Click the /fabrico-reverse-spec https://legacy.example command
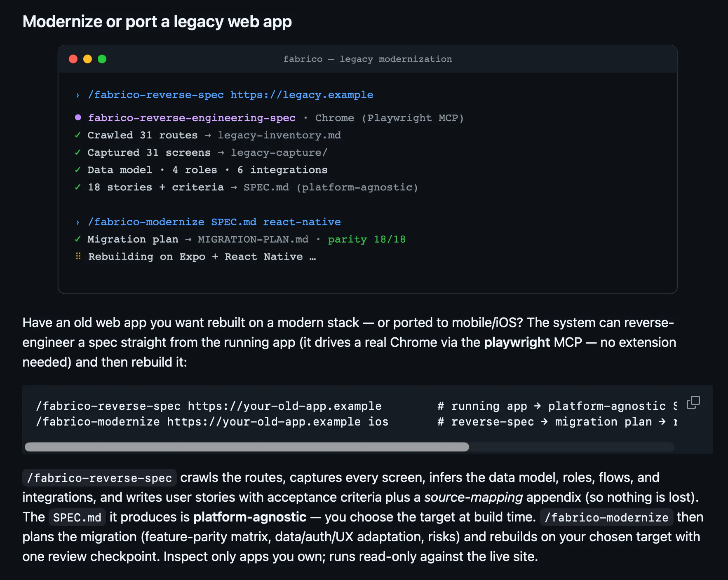 [230, 95]
